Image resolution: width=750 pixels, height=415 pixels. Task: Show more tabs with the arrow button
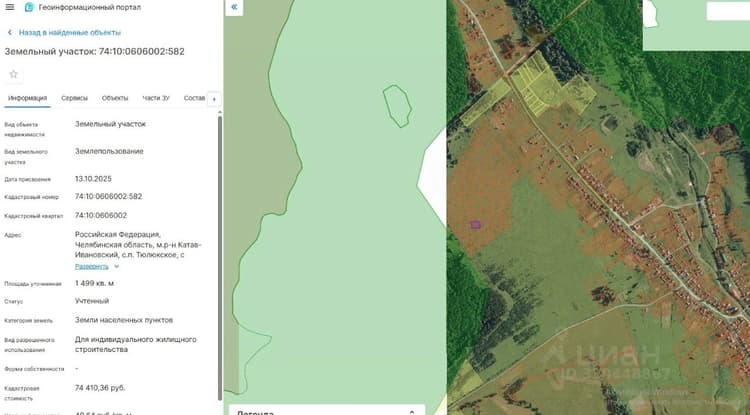coord(214,99)
